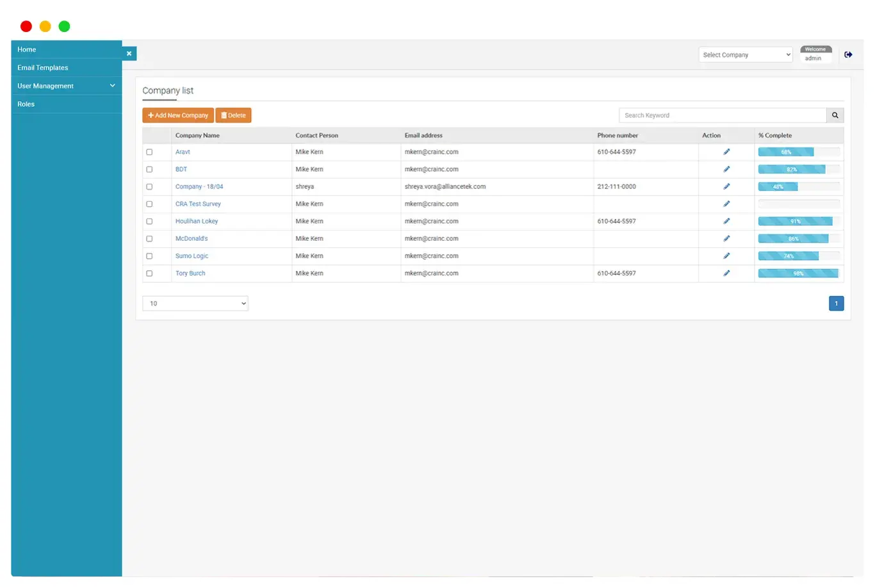Click the Add New Company button
The width and height of the screenshot is (875, 588).
[178, 115]
